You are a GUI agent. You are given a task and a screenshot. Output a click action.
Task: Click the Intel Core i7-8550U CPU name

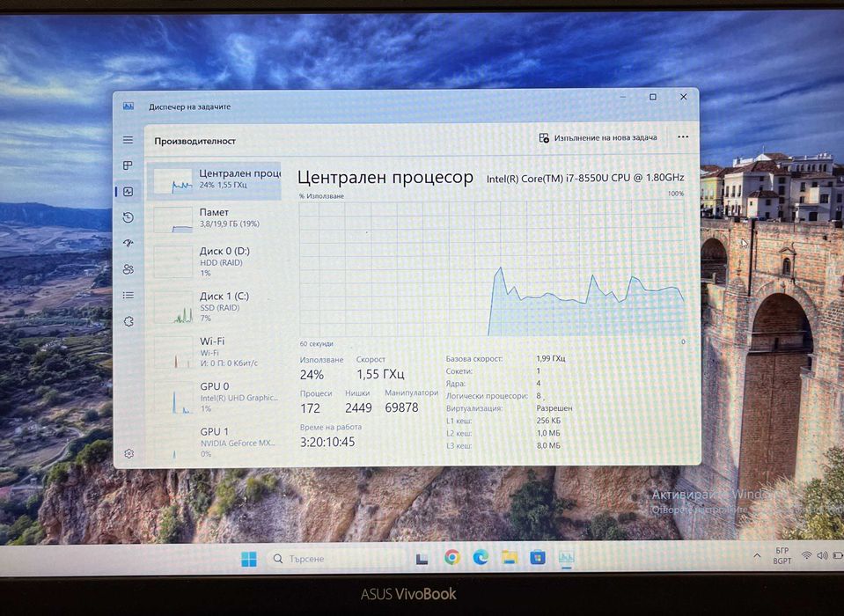[x=585, y=178]
